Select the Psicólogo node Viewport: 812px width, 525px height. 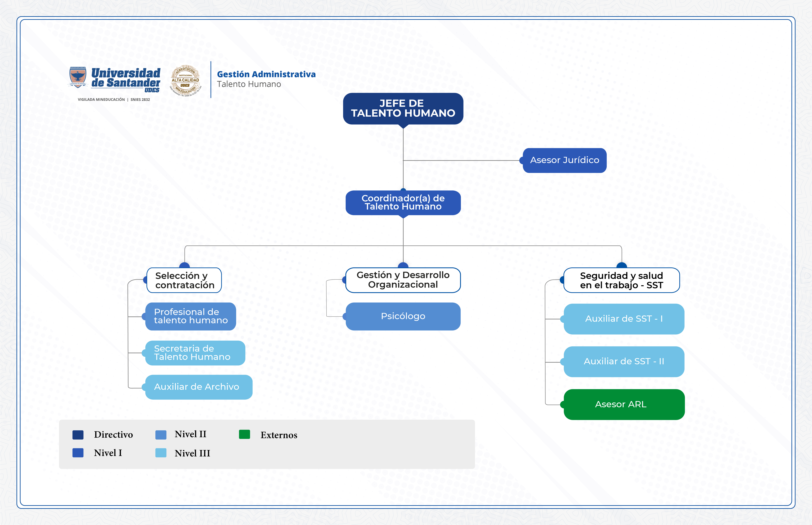(x=403, y=316)
